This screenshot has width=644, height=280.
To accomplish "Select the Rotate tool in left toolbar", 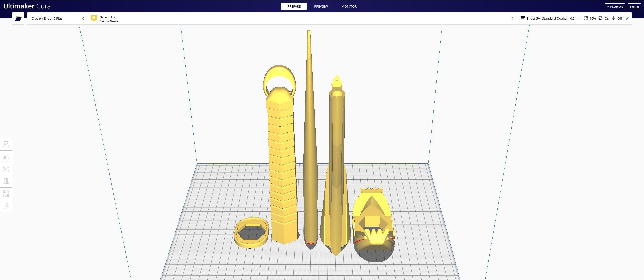I will pos(6,169).
